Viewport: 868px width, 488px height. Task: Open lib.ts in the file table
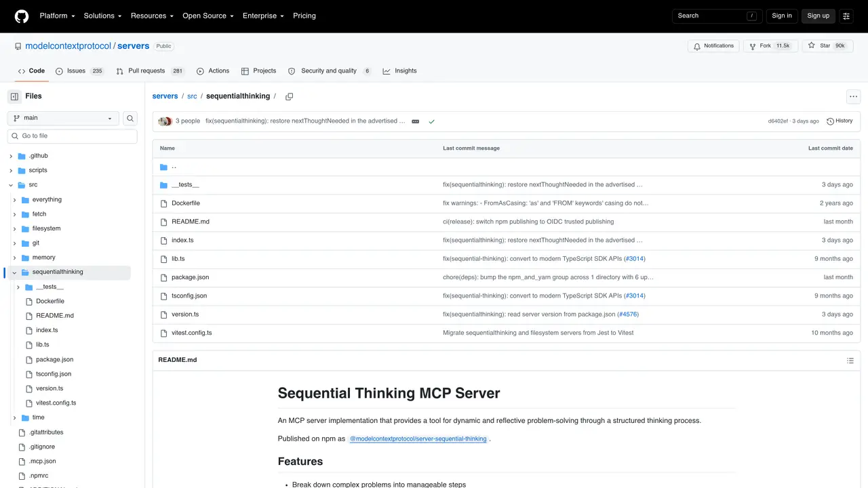tap(178, 259)
